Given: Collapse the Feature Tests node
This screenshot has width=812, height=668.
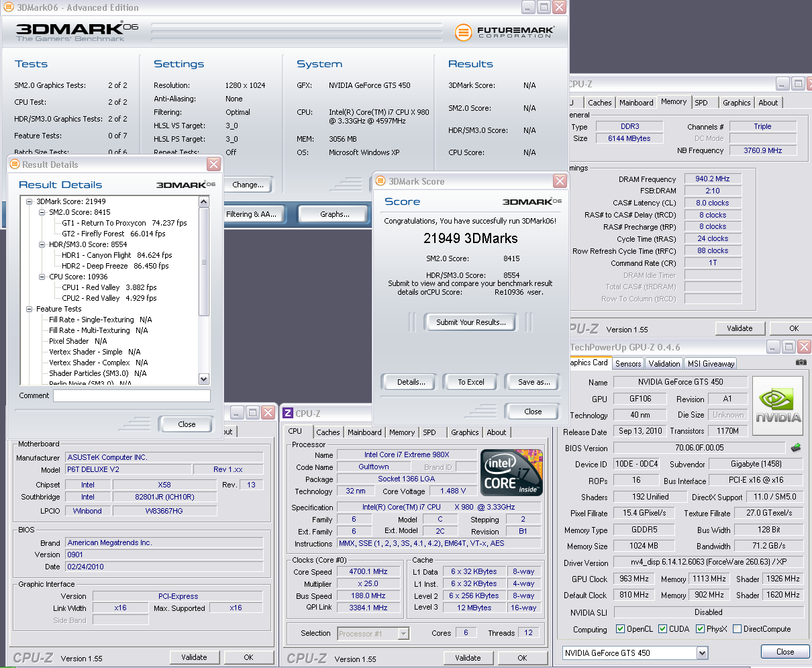Looking at the screenshot, I should [30, 309].
